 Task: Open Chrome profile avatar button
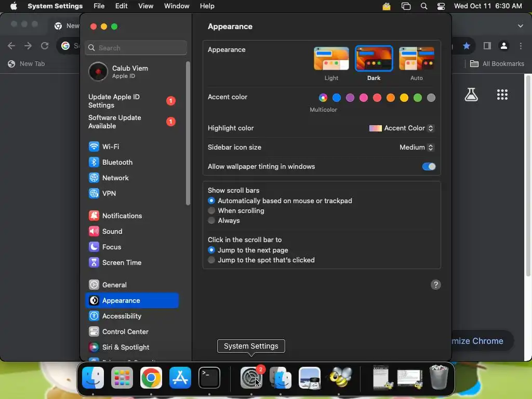coord(504,46)
